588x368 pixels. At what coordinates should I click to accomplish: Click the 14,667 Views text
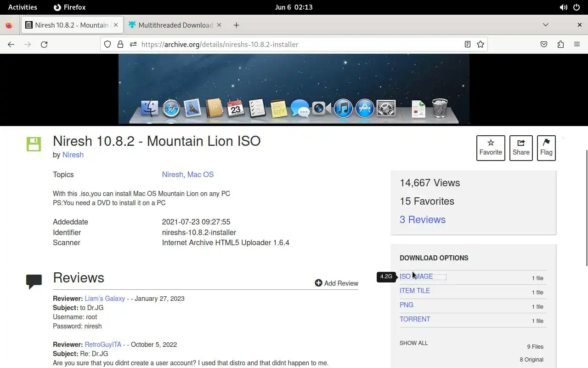430,183
